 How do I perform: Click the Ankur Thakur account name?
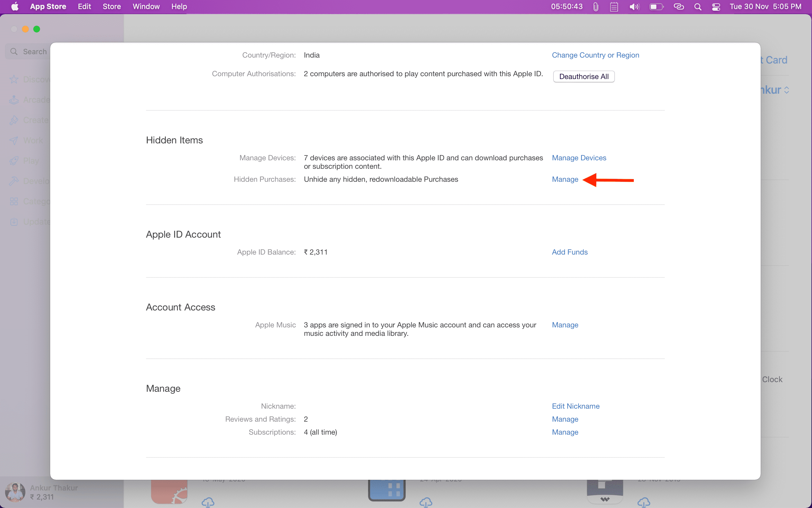(54, 488)
